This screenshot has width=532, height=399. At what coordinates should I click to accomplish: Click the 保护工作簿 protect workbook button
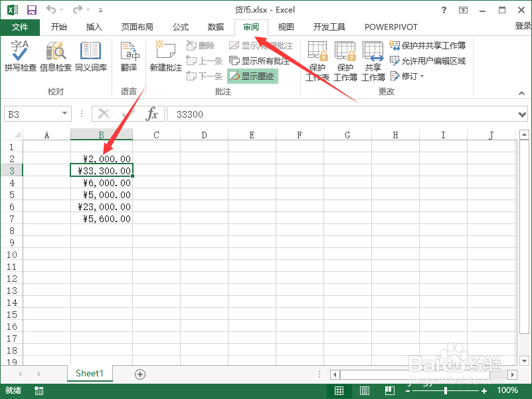(345, 62)
